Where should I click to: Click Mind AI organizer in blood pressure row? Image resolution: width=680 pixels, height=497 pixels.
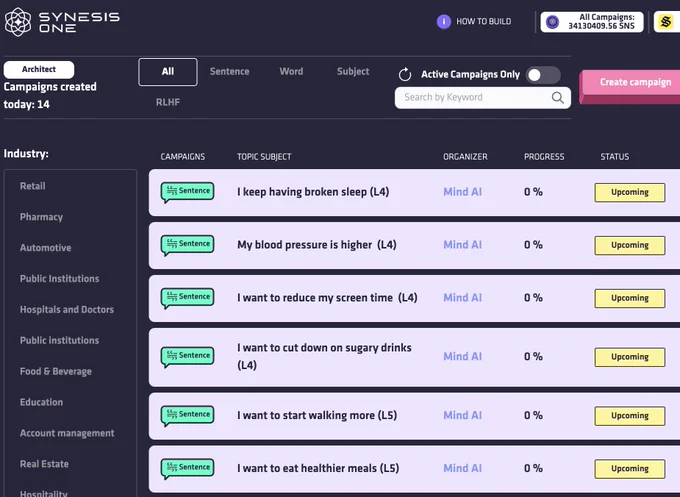(462, 245)
